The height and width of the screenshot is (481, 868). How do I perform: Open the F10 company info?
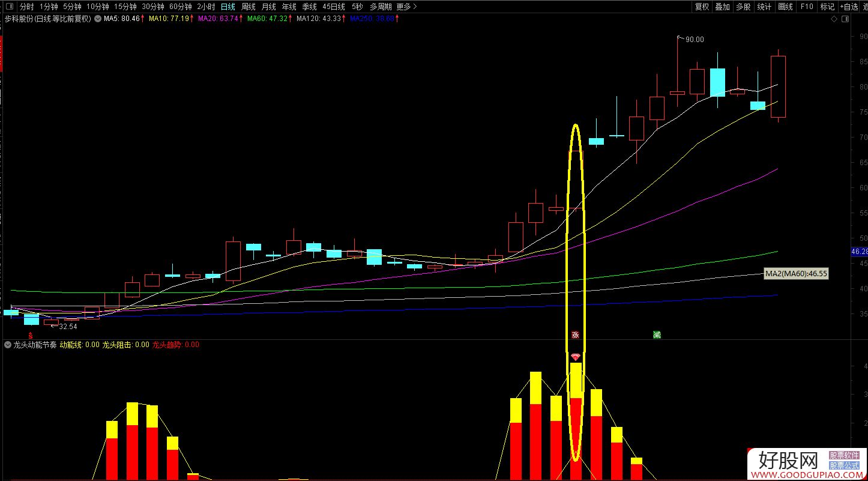point(807,7)
